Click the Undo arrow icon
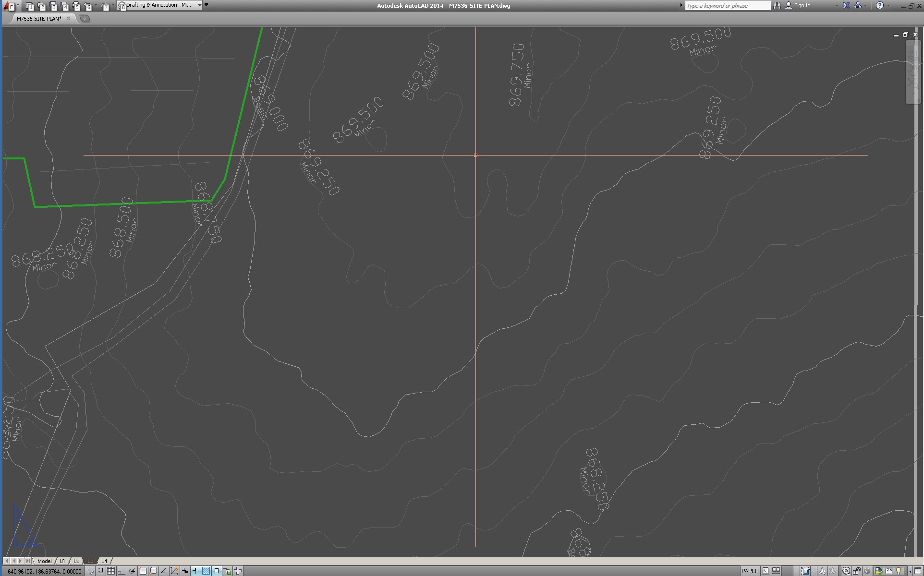The image size is (924, 576). (x=88, y=6)
